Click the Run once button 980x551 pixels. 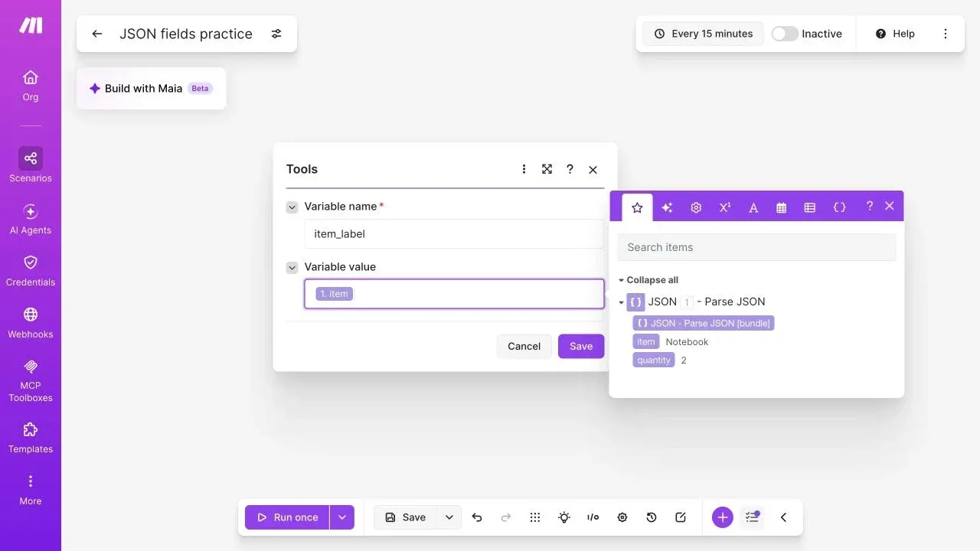287,517
